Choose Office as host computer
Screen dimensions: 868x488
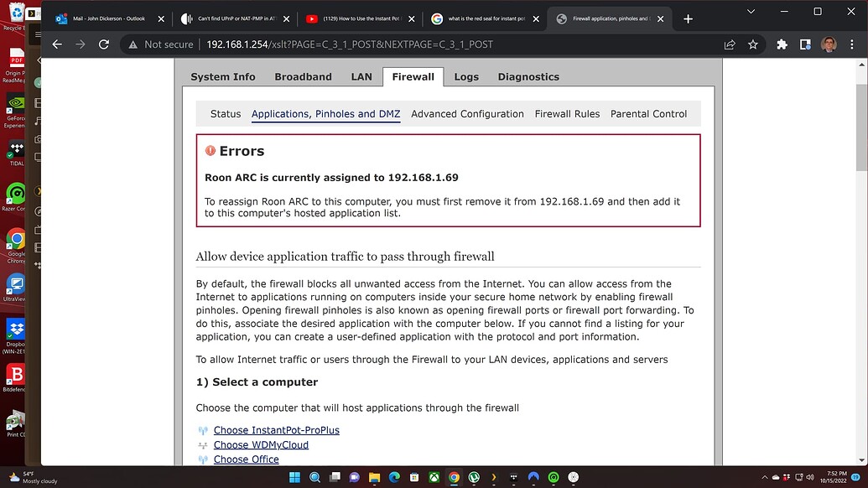[x=247, y=459]
